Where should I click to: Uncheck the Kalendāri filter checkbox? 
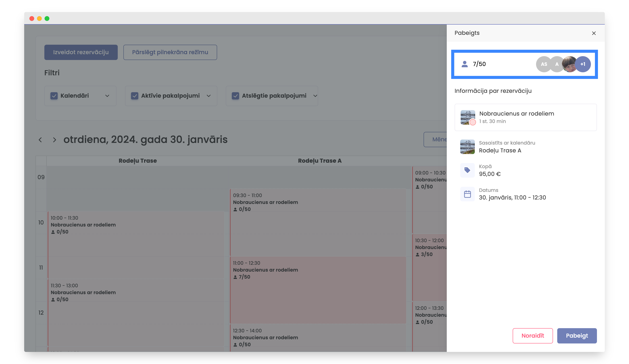click(54, 96)
